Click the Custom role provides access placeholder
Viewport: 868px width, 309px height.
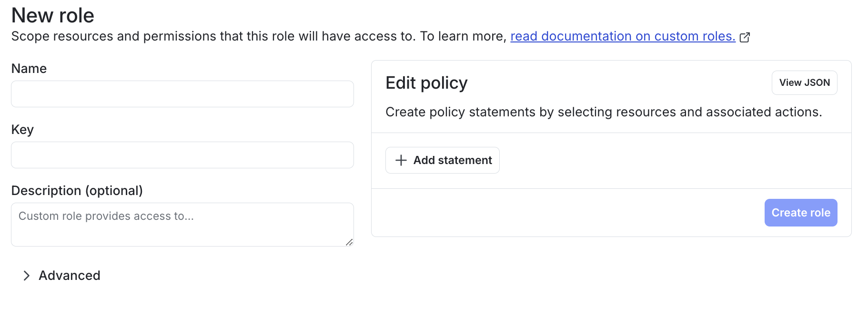click(x=106, y=216)
